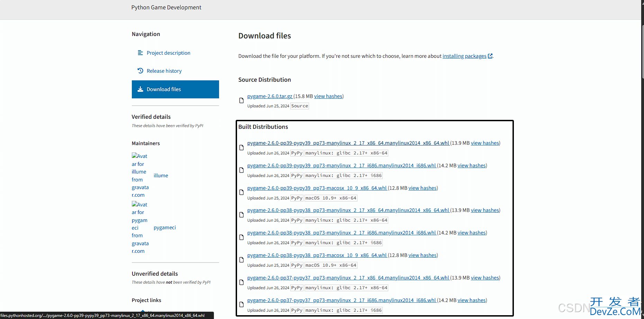This screenshot has height=319, width=644.
Task: Click the Source tag under pygame-2.6.0.tar.gz
Action: tap(300, 106)
